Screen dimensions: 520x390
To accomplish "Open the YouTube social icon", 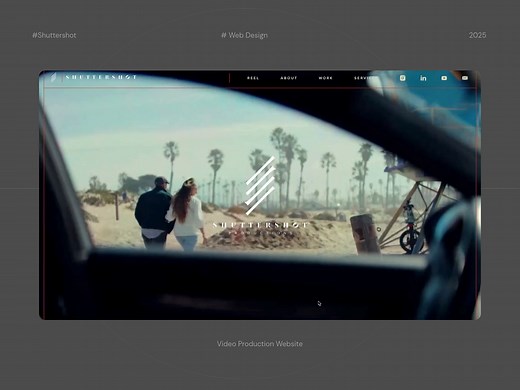I will pos(444,78).
